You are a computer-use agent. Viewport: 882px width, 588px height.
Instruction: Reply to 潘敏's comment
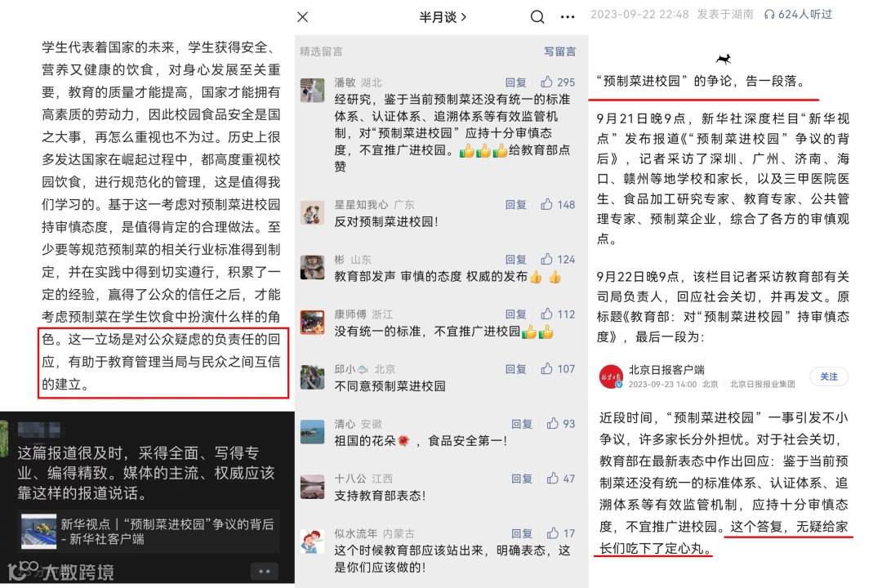(x=515, y=82)
